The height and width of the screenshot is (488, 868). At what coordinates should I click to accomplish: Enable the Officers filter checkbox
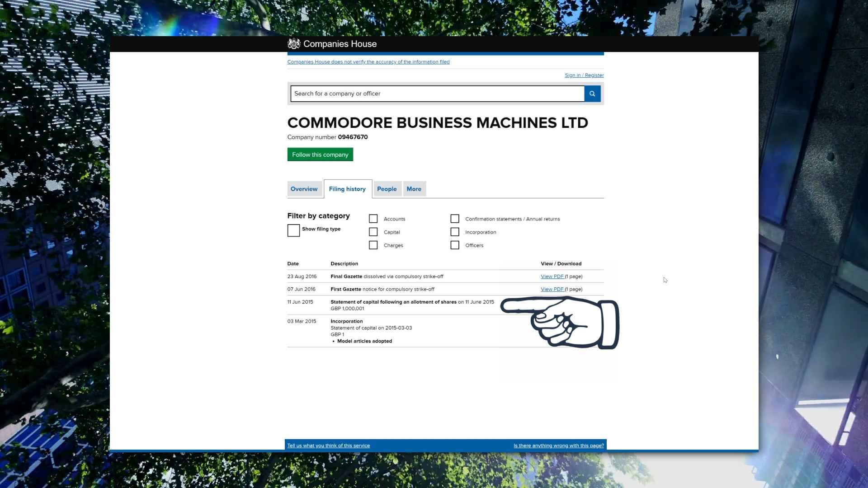[455, 245]
